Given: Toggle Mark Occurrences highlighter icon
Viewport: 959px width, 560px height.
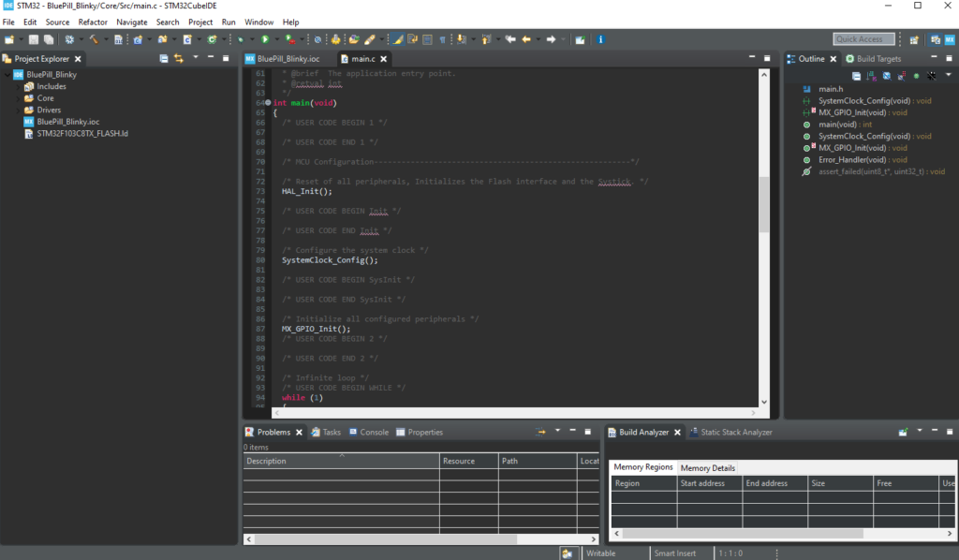Looking at the screenshot, I should (397, 39).
